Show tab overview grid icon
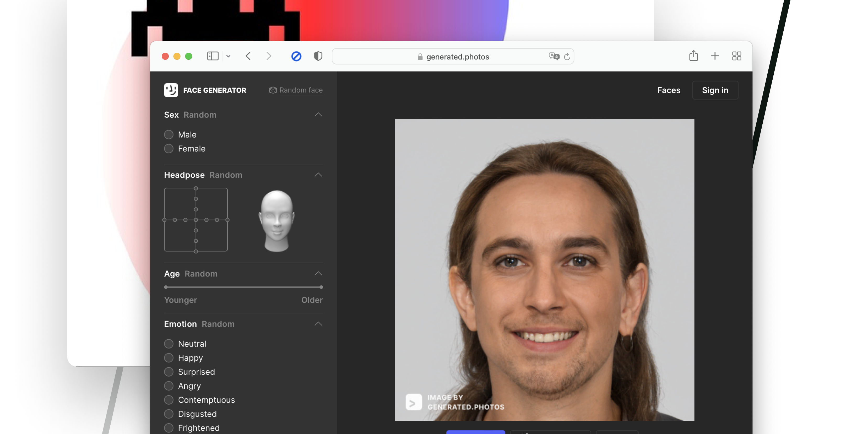The height and width of the screenshot is (434, 868). [737, 56]
